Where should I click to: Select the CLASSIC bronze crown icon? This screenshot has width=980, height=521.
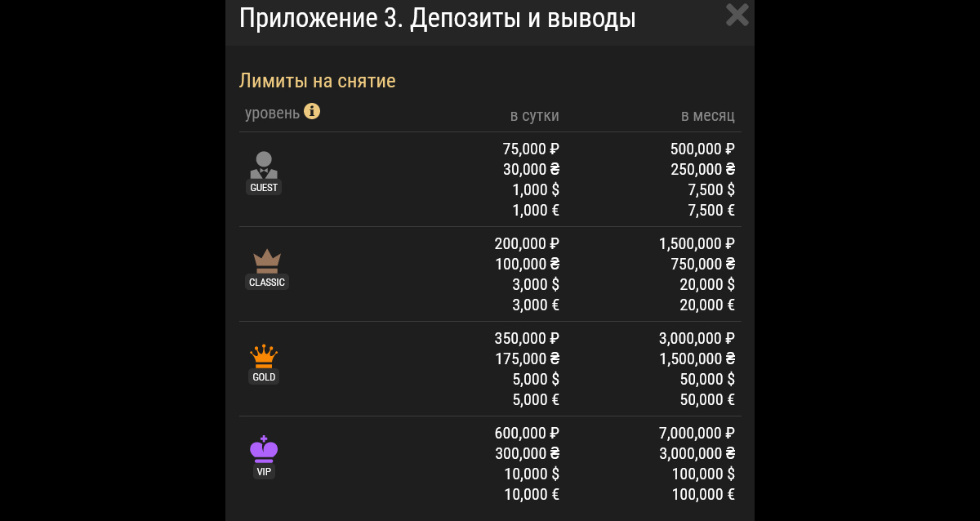[x=266, y=260]
